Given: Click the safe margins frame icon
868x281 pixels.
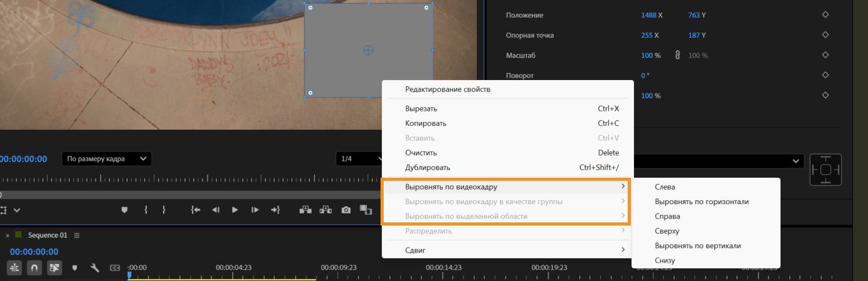Looking at the screenshot, I should coord(4,210).
